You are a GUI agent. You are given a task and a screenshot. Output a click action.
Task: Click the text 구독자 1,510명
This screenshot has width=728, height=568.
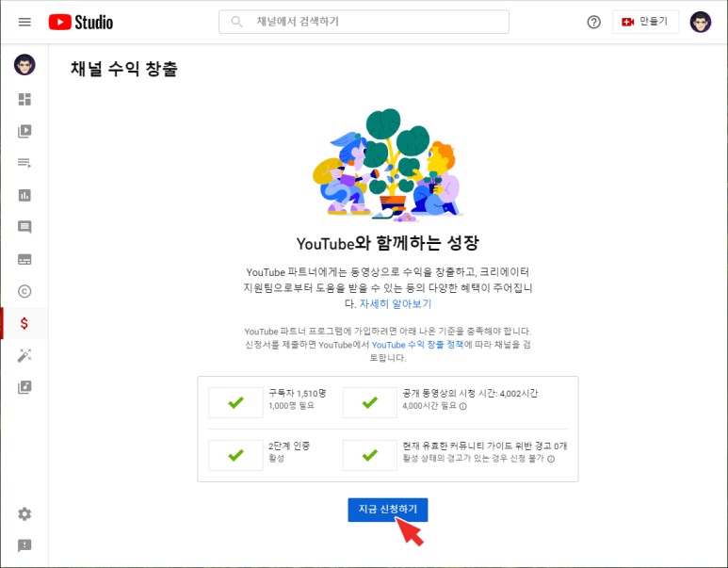coord(298,394)
